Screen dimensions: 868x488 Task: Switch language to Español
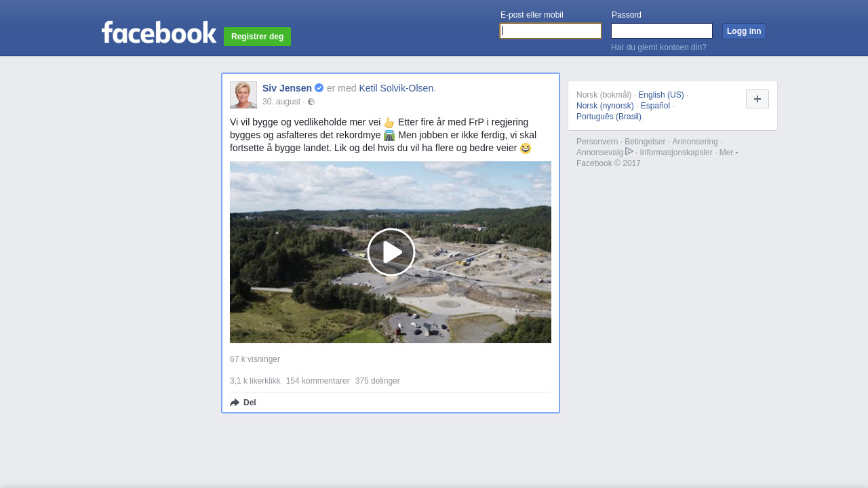pyautogui.click(x=655, y=106)
